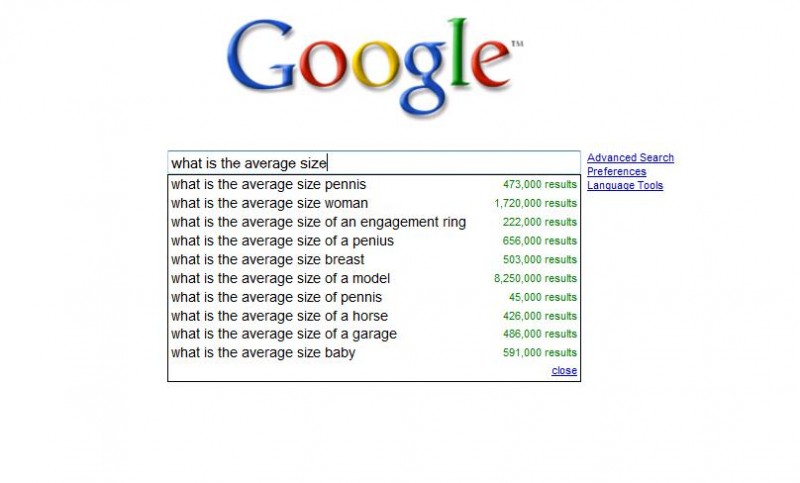Close the suggestions dropdown via the close link

tap(564, 371)
